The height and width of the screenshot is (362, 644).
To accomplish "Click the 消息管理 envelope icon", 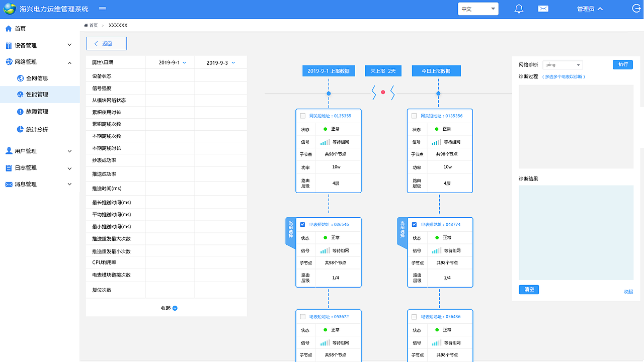I will [9, 185].
